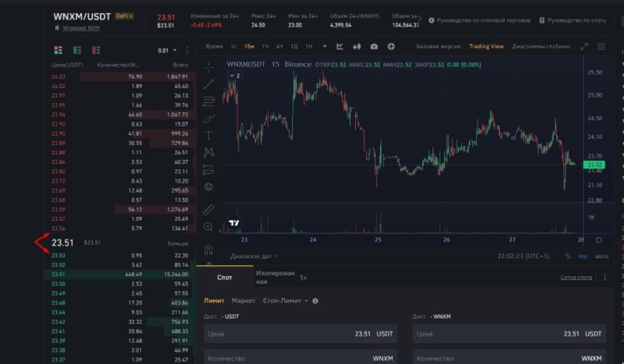Open the chart layout grid selector
Screen dimensions: 624x364
(x=601, y=46)
